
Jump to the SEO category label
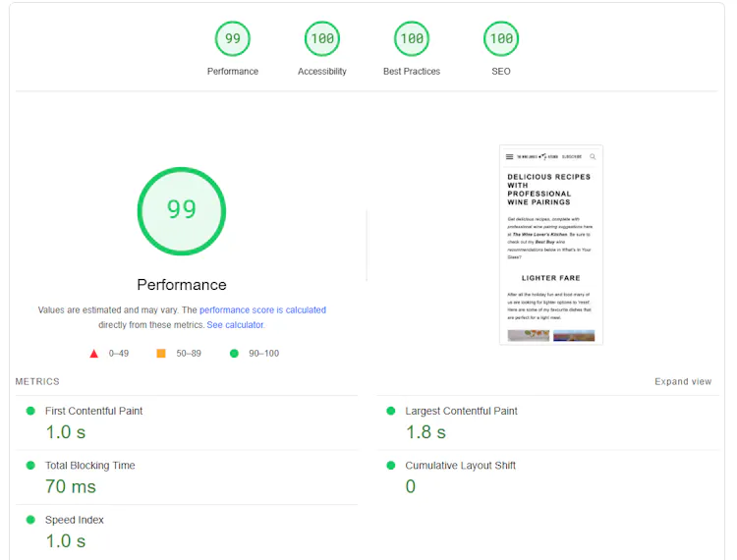[501, 72]
